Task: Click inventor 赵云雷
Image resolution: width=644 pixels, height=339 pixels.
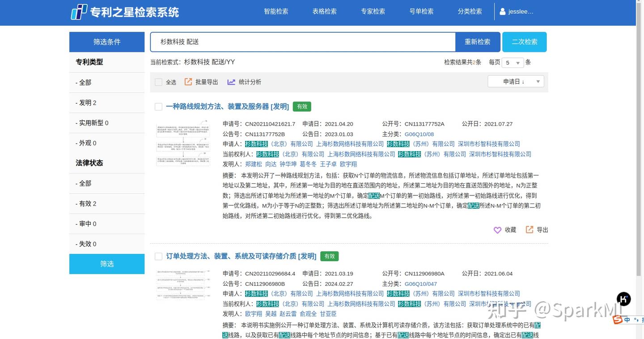Action: coord(288,314)
